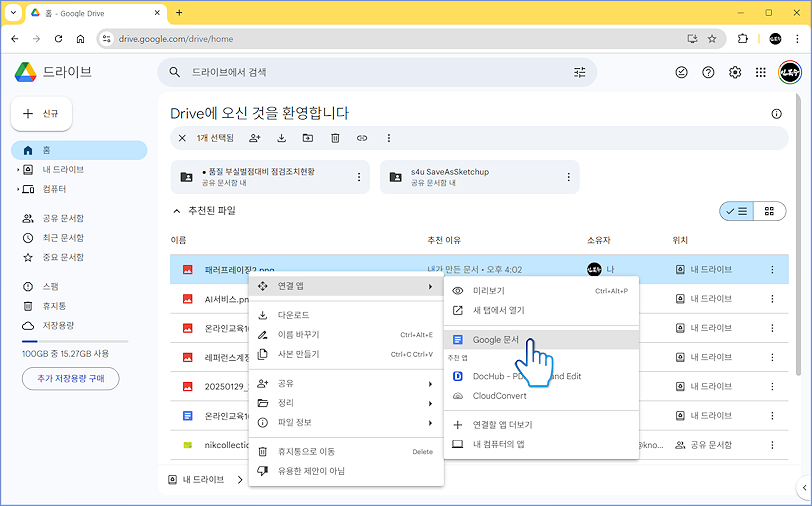Choose 새 탭에서 열기 option

pyautogui.click(x=541, y=310)
